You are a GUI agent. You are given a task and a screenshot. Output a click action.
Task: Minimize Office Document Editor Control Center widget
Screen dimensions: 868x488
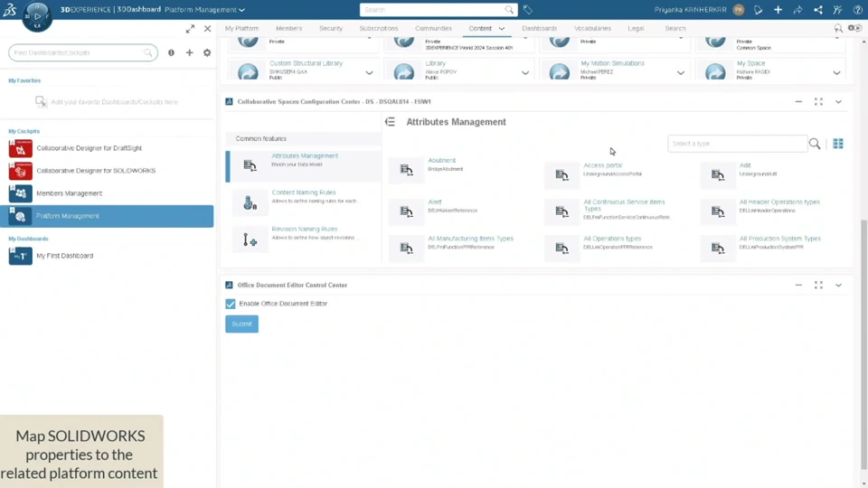click(798, 285)
